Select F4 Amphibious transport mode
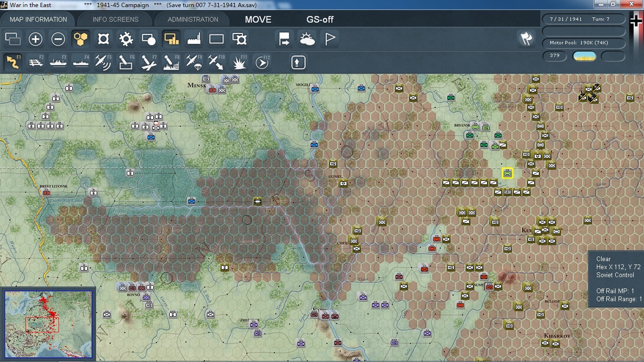Screen dimensions: 644x362 pos(81,62)
